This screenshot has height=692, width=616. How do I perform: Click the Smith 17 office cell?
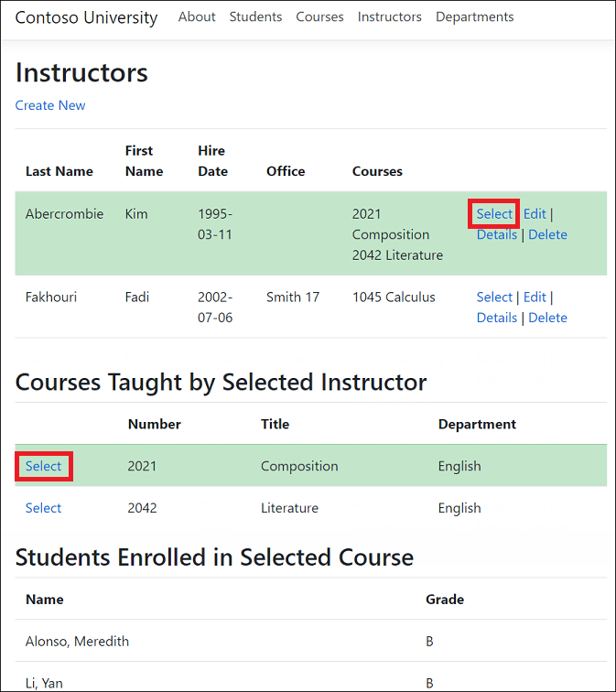pos(293,297)
